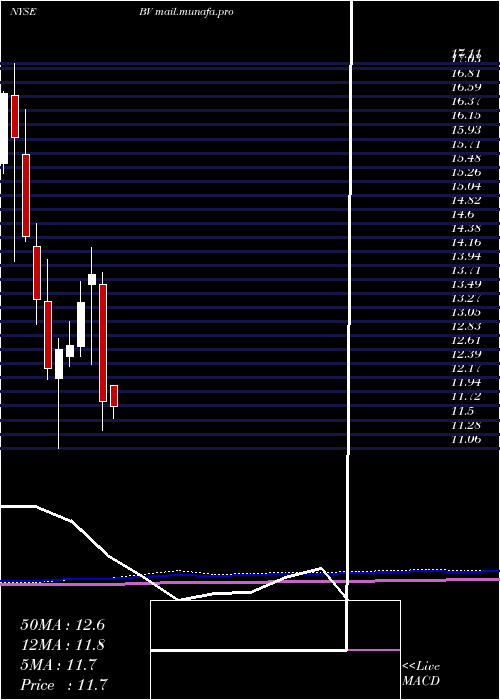Click the 16.15 price axis label
500x700 pixels.
tap(466, 115)
